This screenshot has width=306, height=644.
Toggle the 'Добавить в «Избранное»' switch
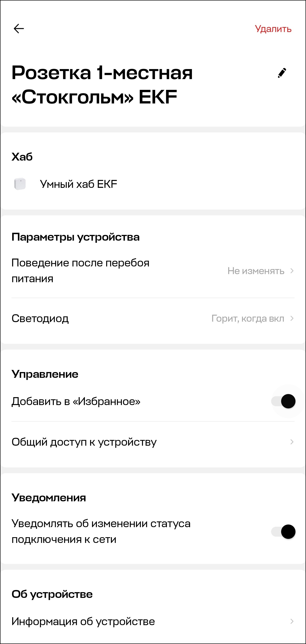(x=284, y=401)
